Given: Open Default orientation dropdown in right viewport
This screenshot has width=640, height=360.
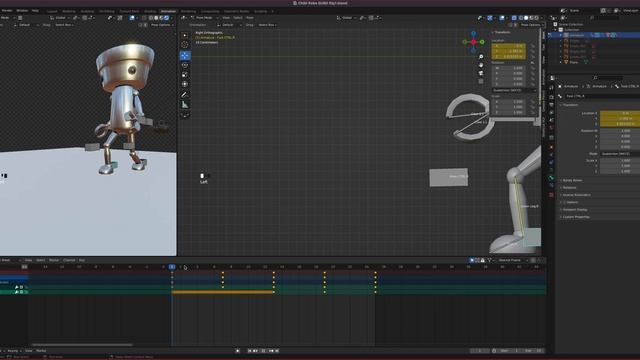Looking at the screenshot, I should (229, 25).
